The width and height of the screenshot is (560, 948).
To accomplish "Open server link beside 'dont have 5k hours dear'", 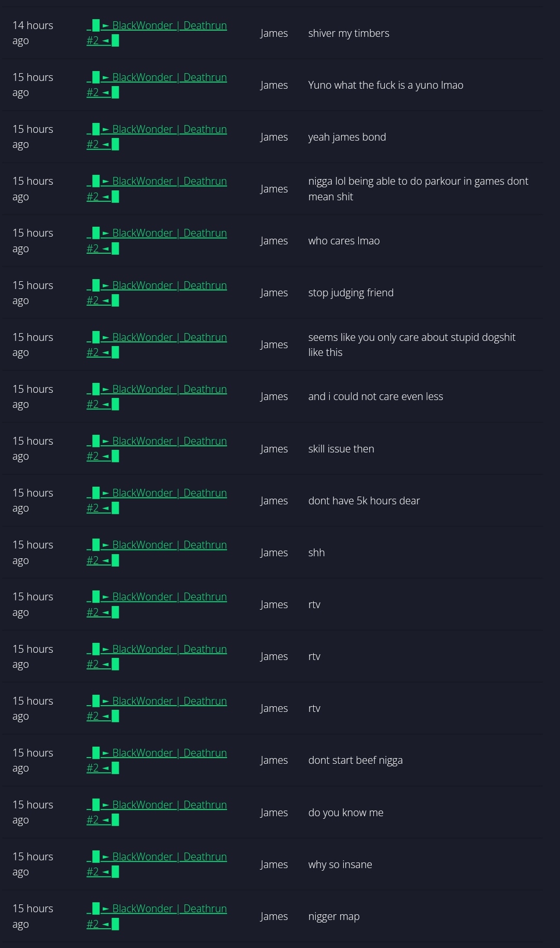I will click(x=157, y=500).
